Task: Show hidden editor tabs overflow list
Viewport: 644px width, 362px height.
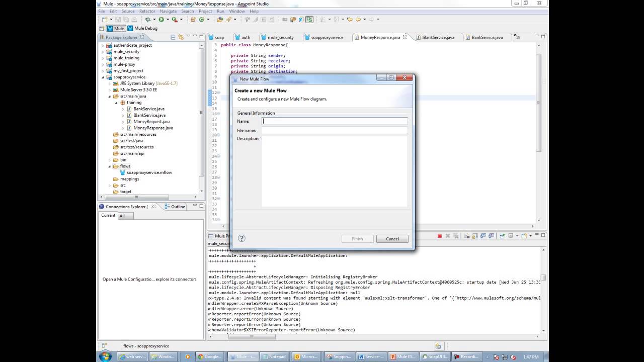Action: tap(516, 37)
